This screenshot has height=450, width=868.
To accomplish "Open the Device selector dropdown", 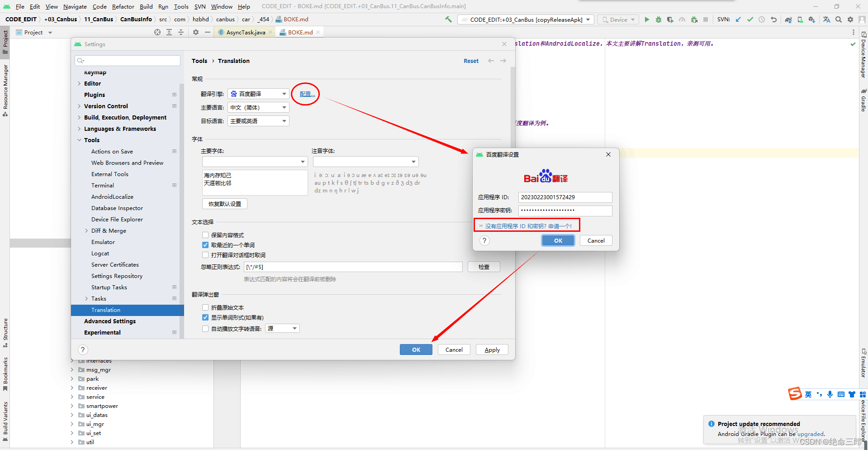I will point(618,19).
